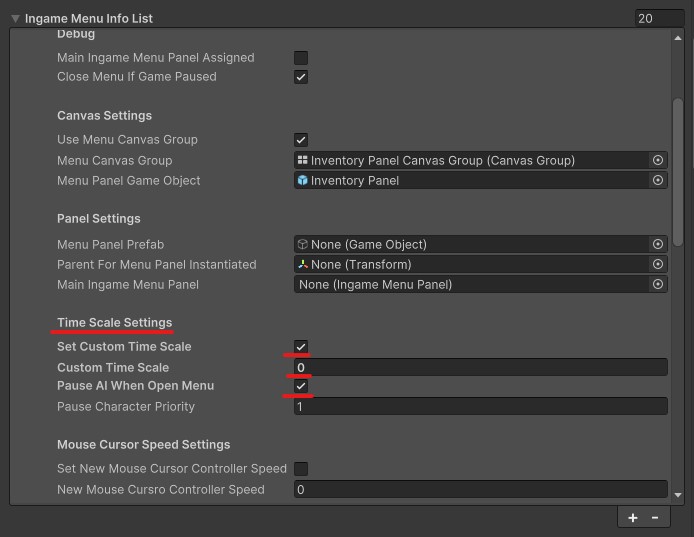The width and height of the screenshot is (694, 537).
Task: Uncheck Pause AI When Open Menu
Action: pyautogui.click(x=301, y=386)
